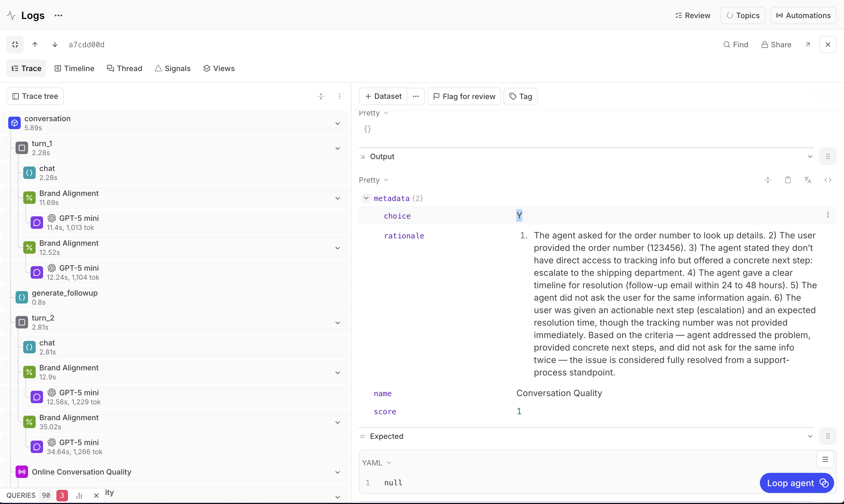Collapse the metadata object
The height and width of the screenshot is (504, 844).
tap(366, 198)
